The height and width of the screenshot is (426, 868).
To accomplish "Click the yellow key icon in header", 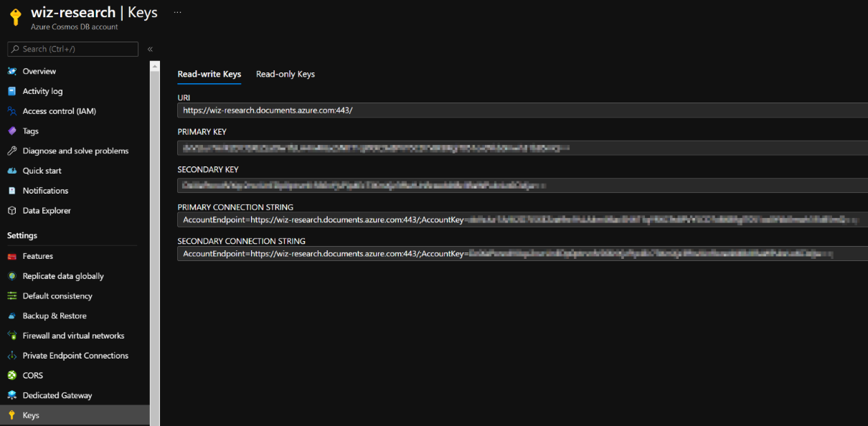I will [15, 18].
